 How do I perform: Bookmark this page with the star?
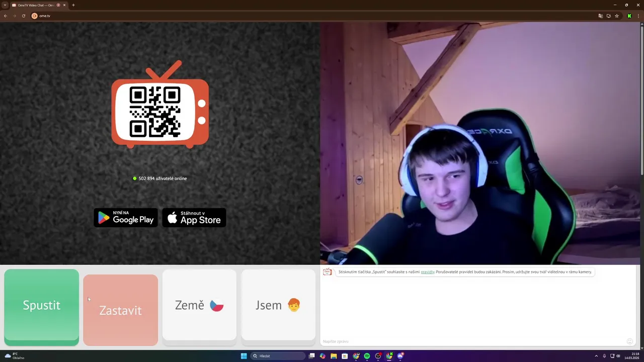click(617, 16)
